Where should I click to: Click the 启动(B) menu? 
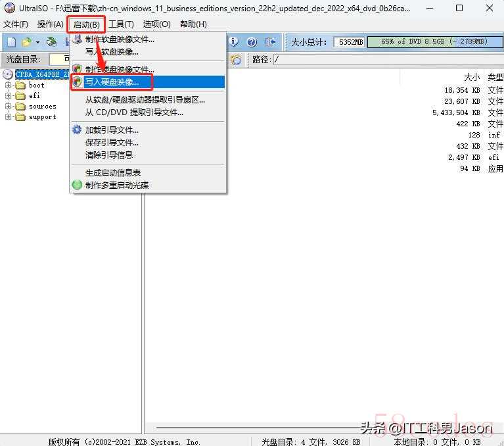[x=86, y=24]
